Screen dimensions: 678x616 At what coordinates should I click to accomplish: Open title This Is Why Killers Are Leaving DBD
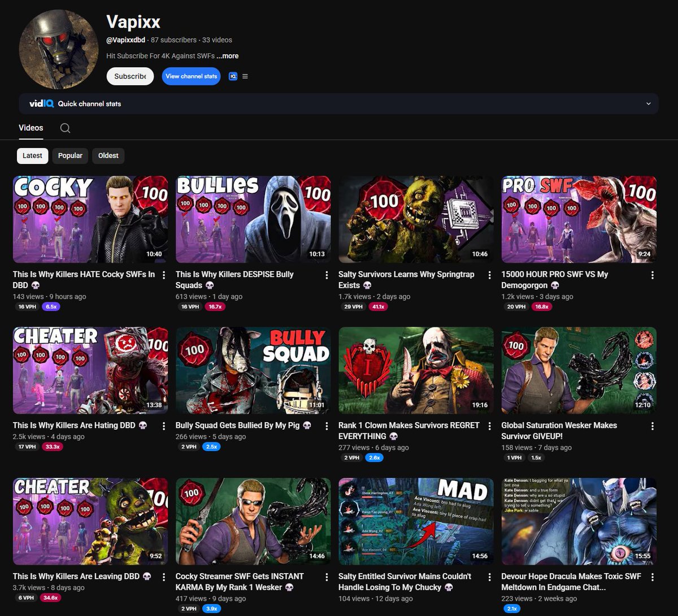[82, 576]
